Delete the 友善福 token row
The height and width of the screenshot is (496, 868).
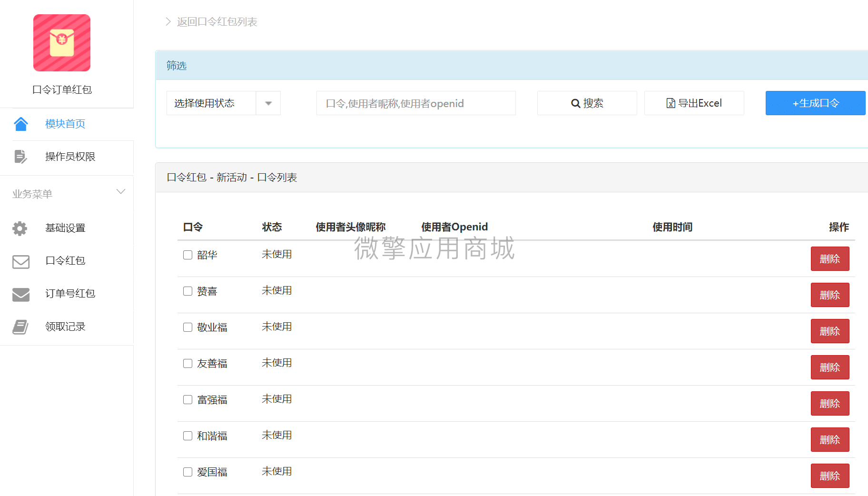coord(830,367)
